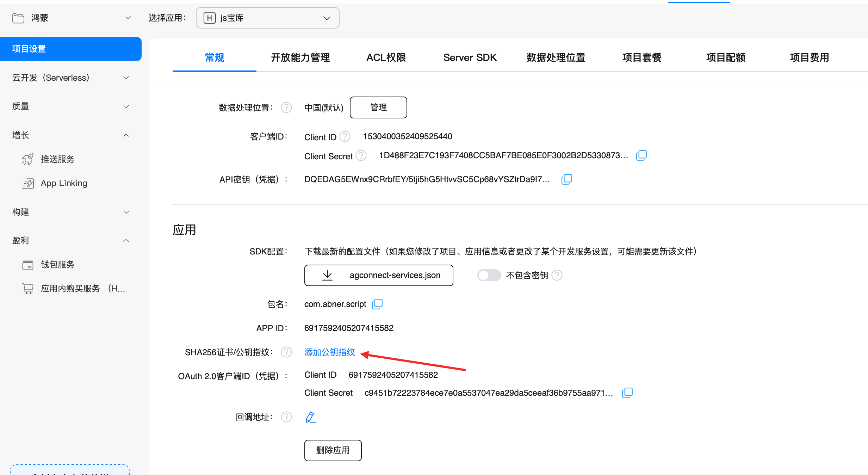Edit the callback address with pencil icon
This screenshot has width=868, height=475.
pos(310,417)
